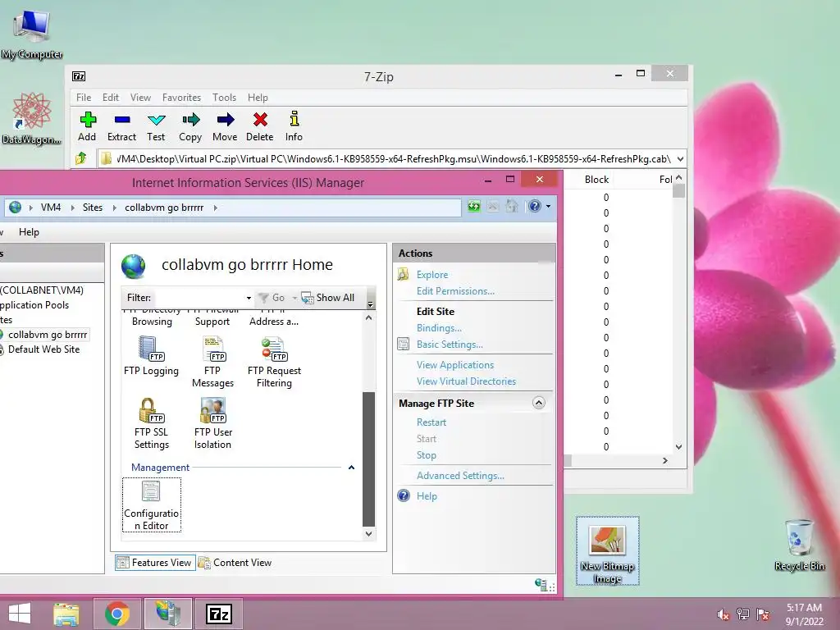
Task: Open FTP Messages feature
Action: click(212, 362)
